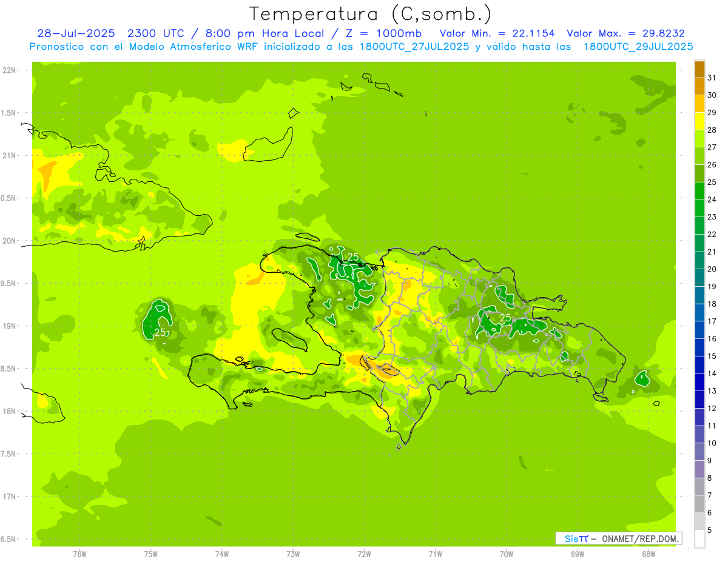Click the dark green band between 24 and 25
This screenshot has height=562, width=728.
pos(699,190)
